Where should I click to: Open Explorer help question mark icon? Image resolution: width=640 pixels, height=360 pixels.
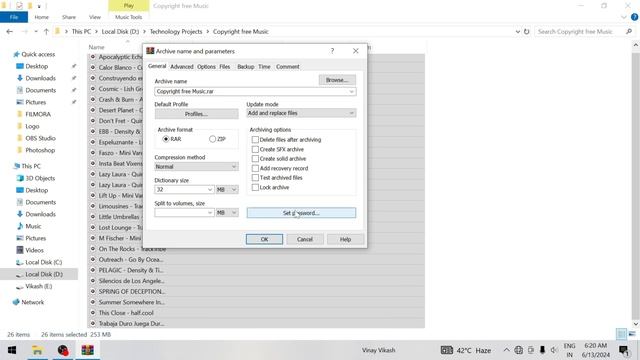pyautogui.click(x=634, y=17)
